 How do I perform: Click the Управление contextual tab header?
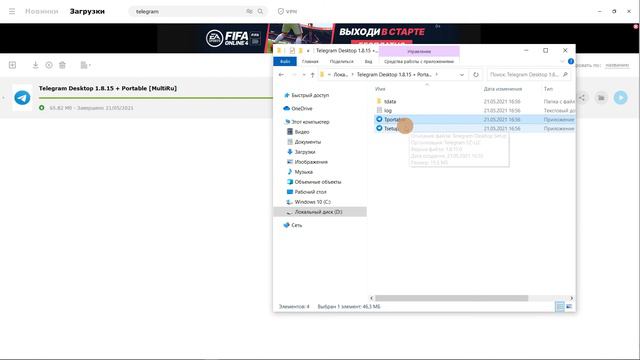(x=419, y=51)
